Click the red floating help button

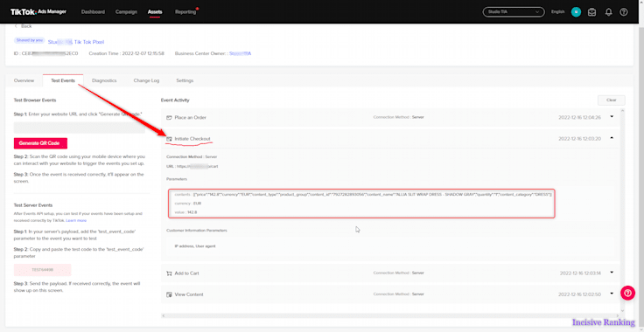(x=628, y=293)
